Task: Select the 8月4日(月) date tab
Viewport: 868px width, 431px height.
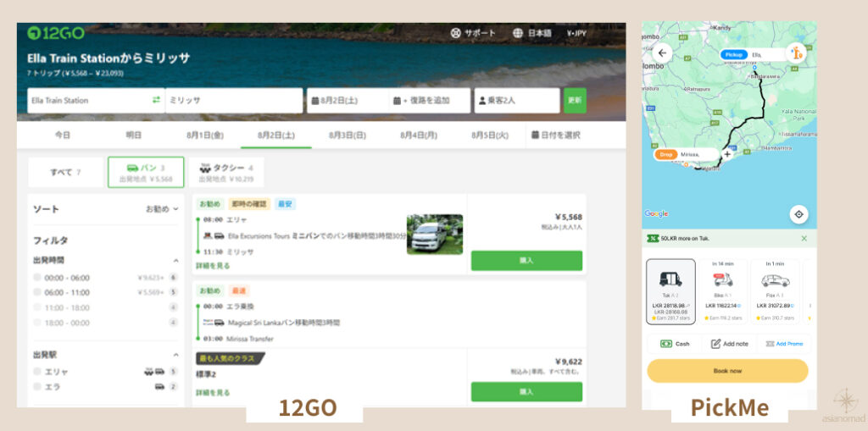Action: coord(419,135)
